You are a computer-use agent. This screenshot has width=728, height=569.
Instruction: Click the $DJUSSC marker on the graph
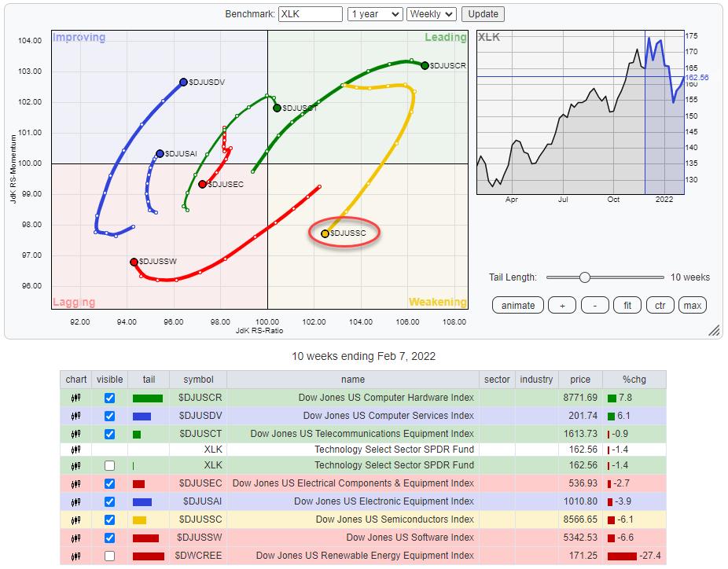[325, 233]
